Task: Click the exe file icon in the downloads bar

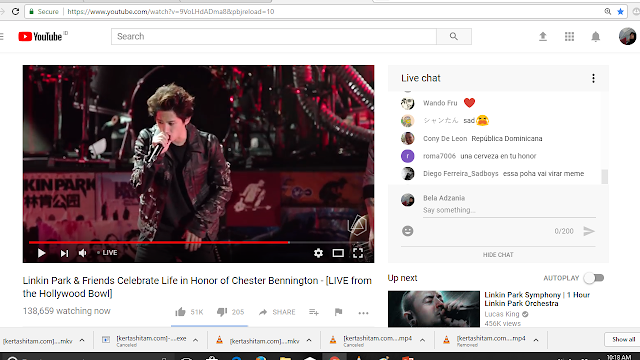Action: [x=106, y=340]
